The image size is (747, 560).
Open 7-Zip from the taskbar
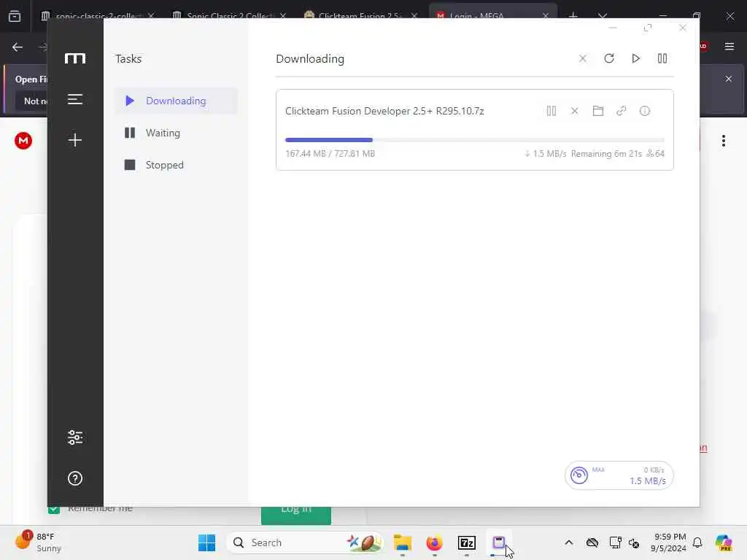tap(467, 542)
